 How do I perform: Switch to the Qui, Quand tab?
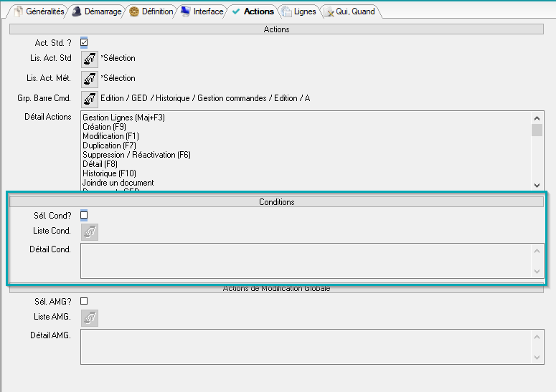350,11
